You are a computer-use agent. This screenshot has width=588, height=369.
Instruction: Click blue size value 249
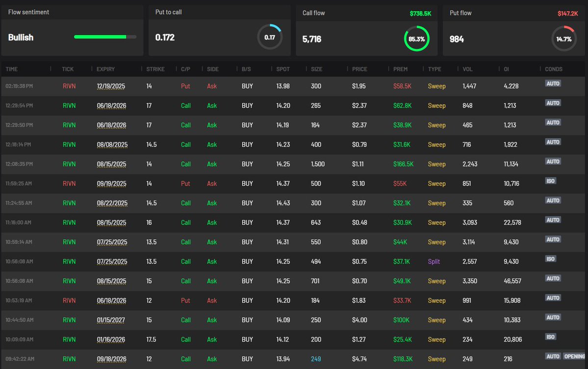pos(316,359)
